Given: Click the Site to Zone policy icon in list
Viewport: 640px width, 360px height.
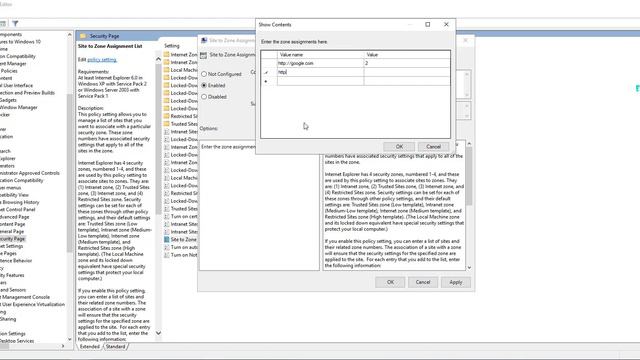Looking at the screenshot, I should pyautogui.click(x=167, y=240).
